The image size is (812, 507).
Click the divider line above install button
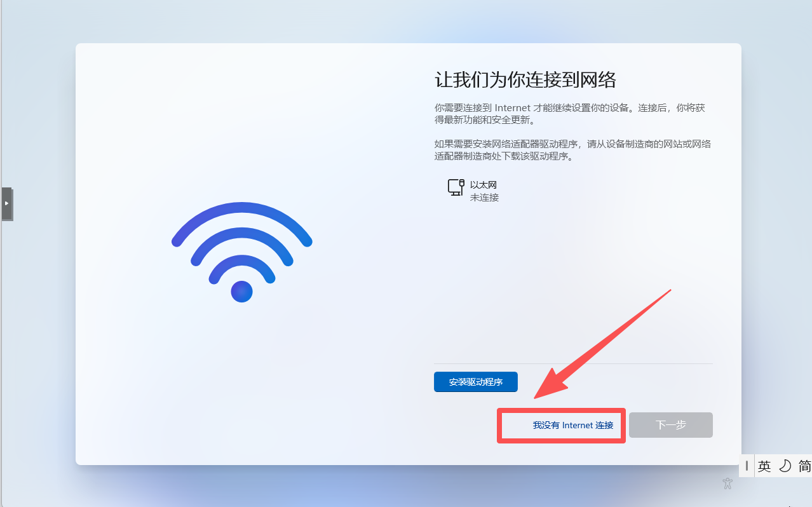573,363
